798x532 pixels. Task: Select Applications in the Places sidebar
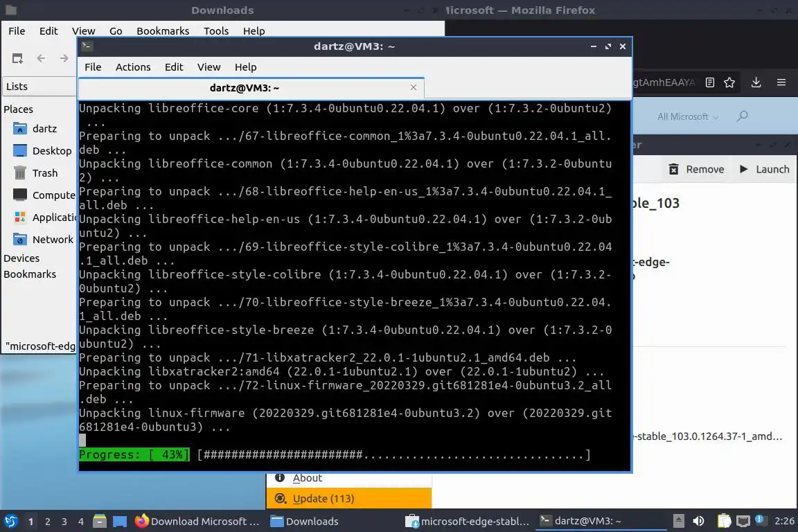(x=44, y=218)
